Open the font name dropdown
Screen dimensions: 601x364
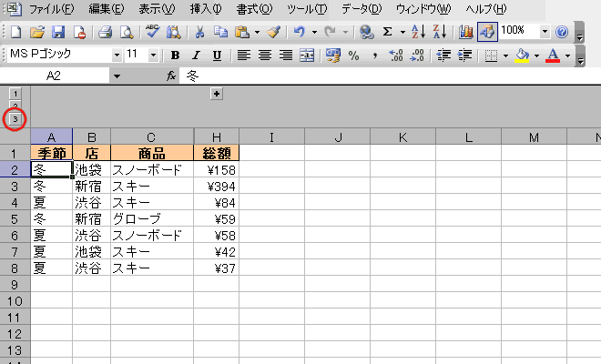click(x=117, y=56)
